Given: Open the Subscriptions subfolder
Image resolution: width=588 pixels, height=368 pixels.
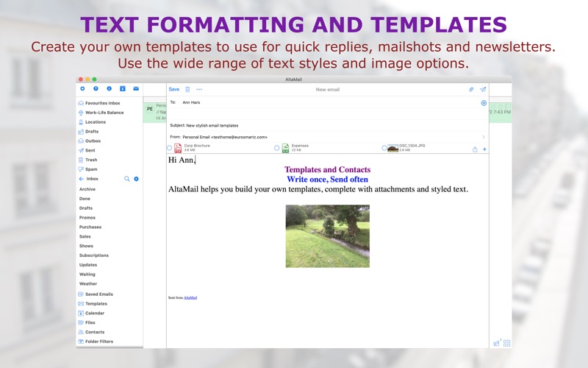Looking at the screenshot, I should [x=94, y=255].
